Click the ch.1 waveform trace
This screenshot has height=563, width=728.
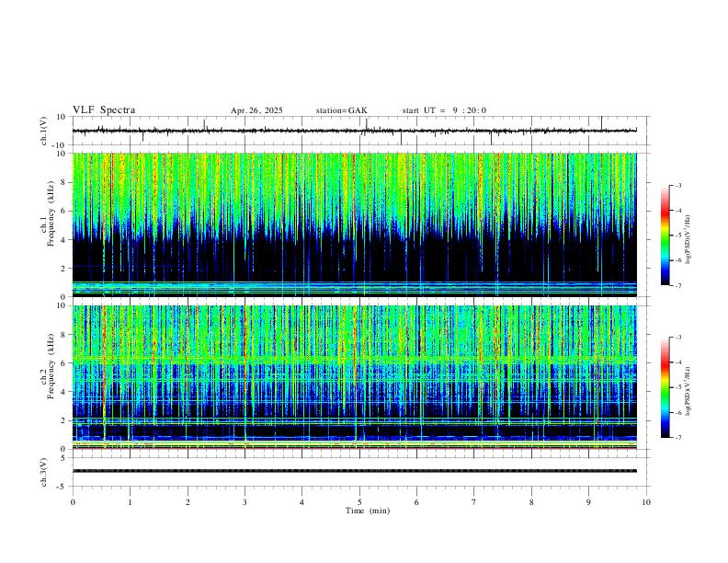click(x=354, y=131)
